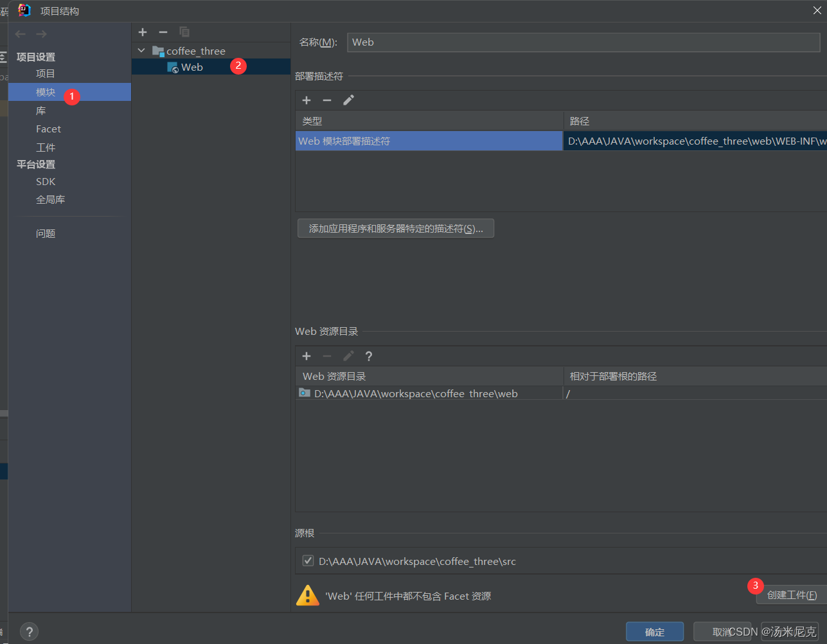Viewport: 827px width, 644px height.
Task: Open 工件 section in sidebar
Action: pos(46,147)
